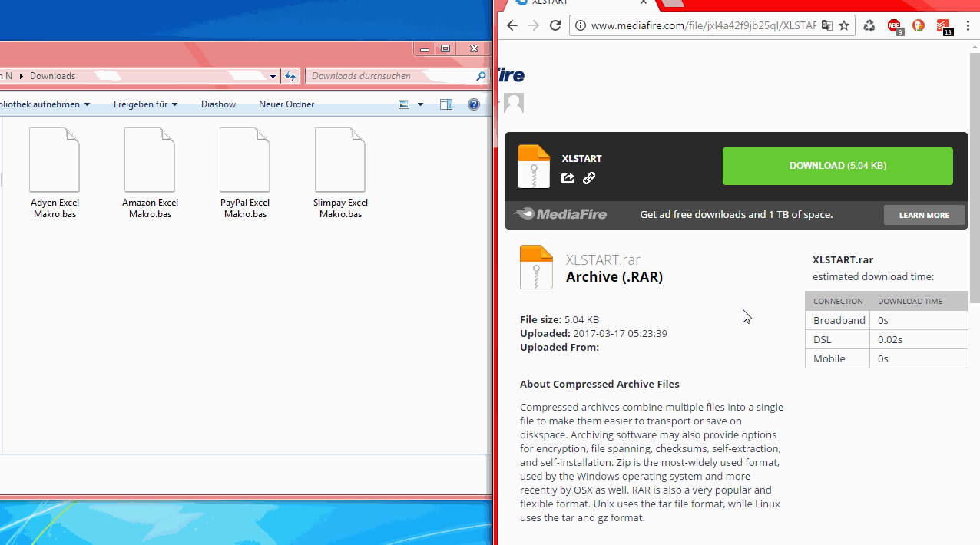Select Slimpay Excel Makro.bas file
Viewport: 980px width, 545px height.
(340, 173)
